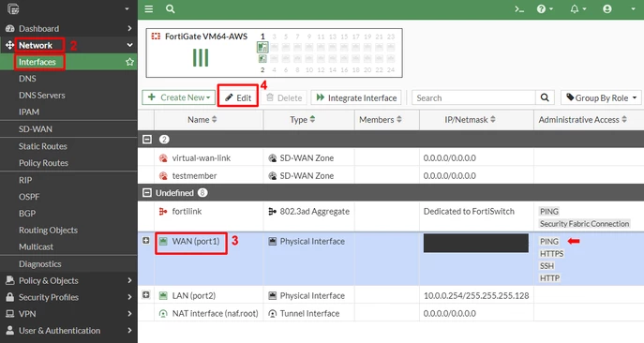Screen dimensions: 644x343
Task: Favorite the Interfaces page star icon
Action: tap(129, 62)
